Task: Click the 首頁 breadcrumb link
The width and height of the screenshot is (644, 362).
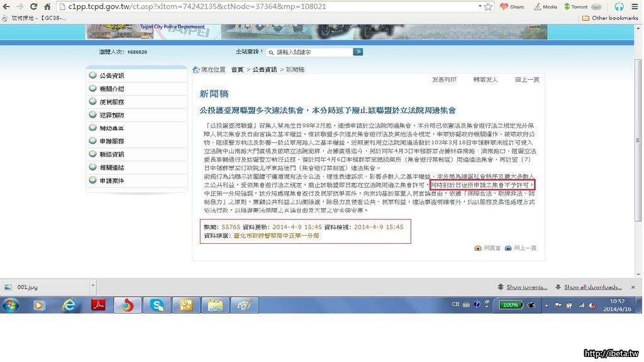Action: click(237, 69)
